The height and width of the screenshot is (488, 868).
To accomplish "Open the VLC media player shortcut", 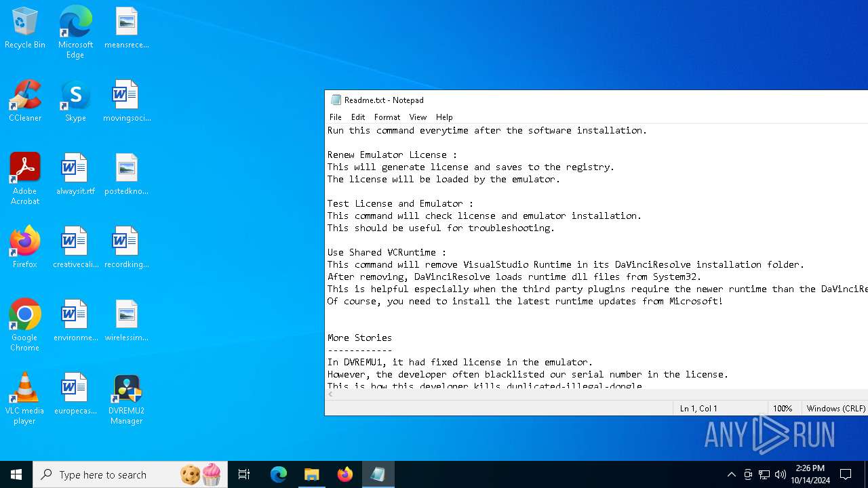I will point(25,399).
